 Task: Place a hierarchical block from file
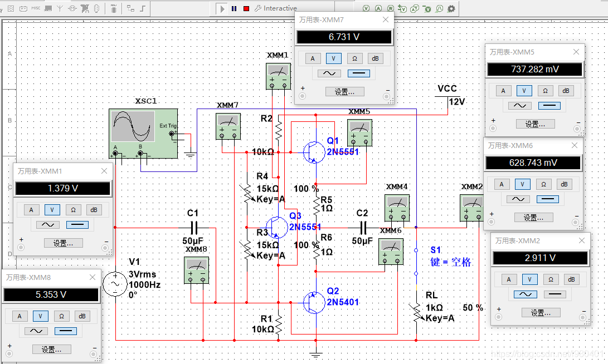click(130, 8)
